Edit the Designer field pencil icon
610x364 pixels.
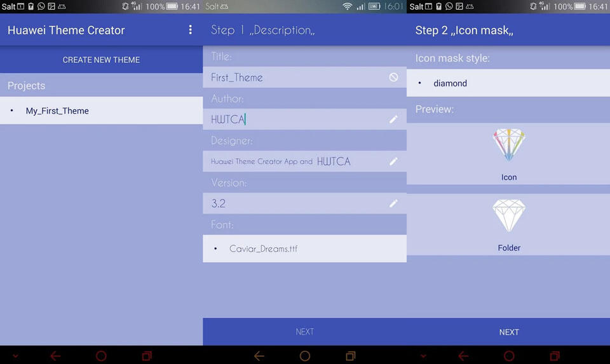pyautogui.click(x=393, y=161)
